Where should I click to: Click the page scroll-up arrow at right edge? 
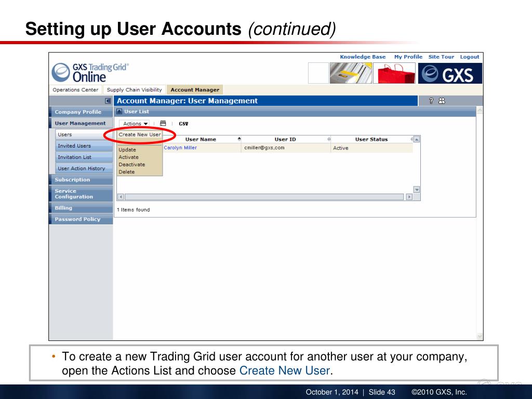(x=480, y=110)
